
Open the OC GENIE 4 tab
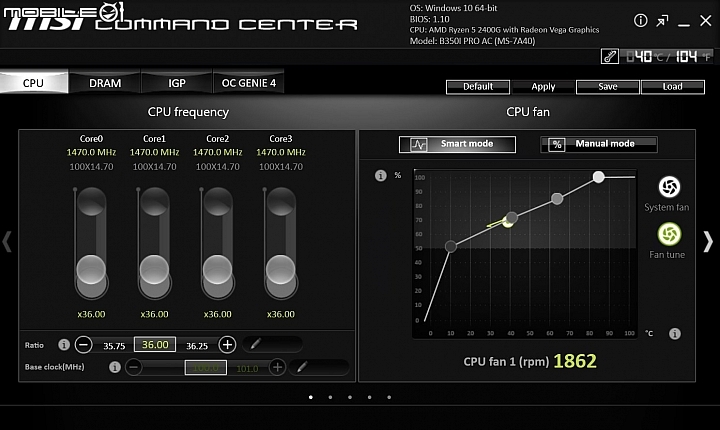click(x=248, y=83)
